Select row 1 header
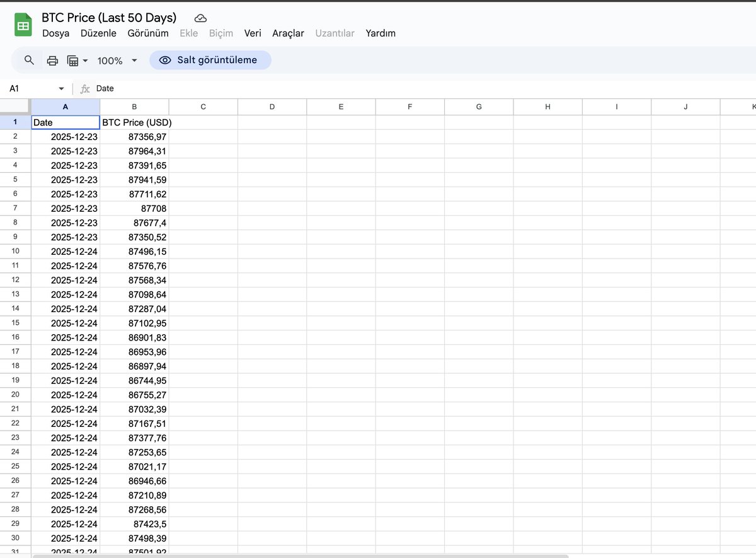 [15, 122]
